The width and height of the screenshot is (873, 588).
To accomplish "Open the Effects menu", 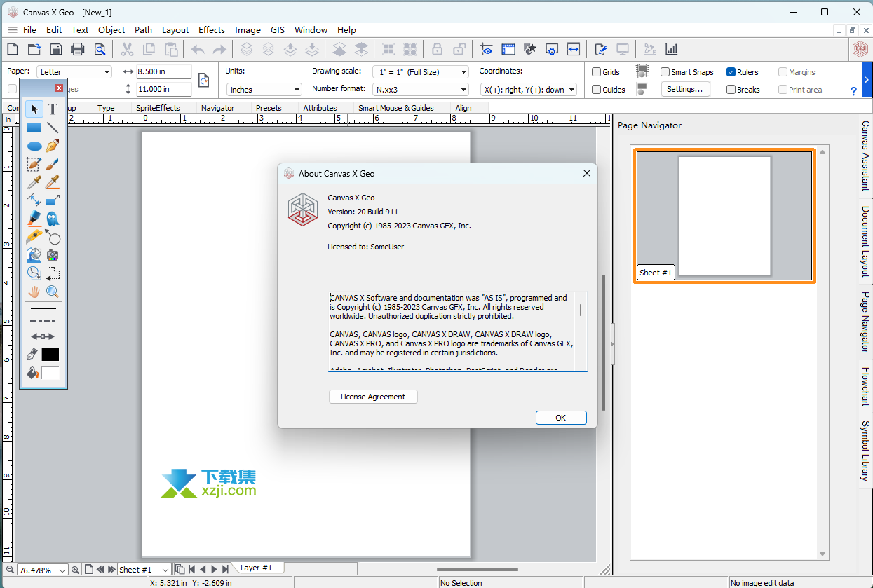I will coord(212,30).
